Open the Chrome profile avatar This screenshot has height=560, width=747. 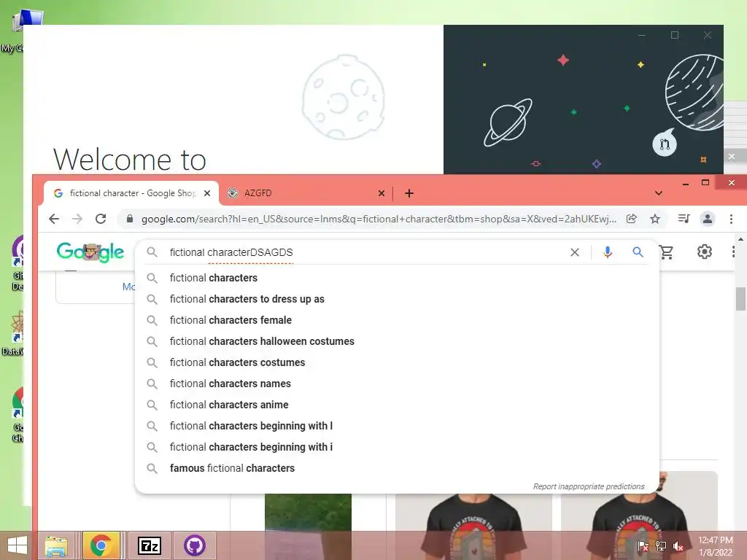(x=708, y=219)
